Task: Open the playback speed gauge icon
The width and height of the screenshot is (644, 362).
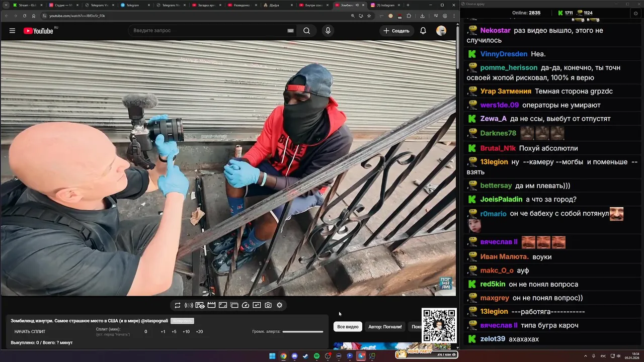Action: pos(246,305)
